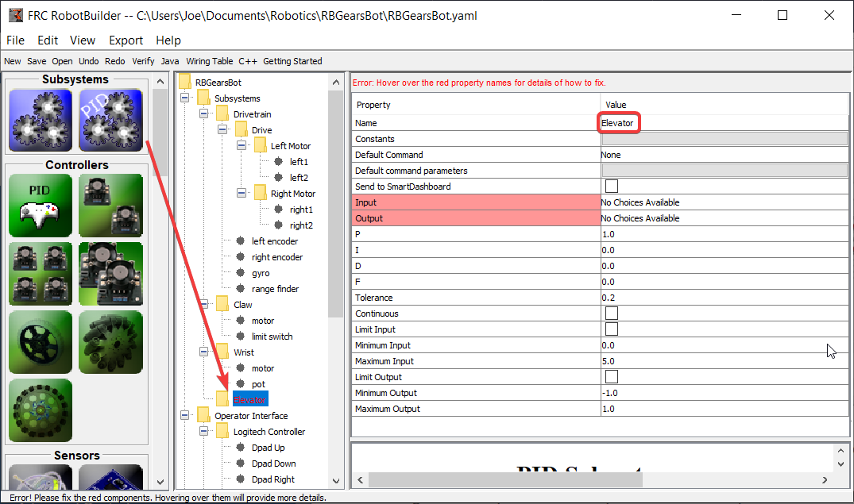
Task: Open the Input choices dropdown
Action: click(x=723, y=202)
